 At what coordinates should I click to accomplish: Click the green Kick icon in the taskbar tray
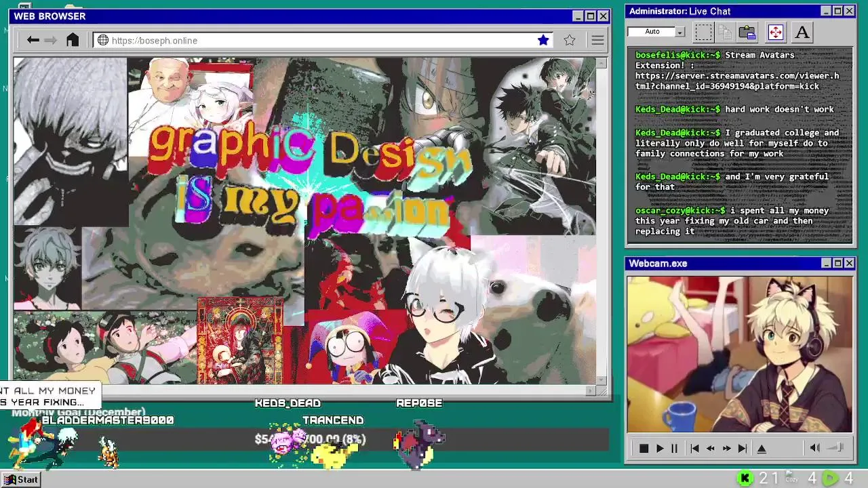coord(745,479)
